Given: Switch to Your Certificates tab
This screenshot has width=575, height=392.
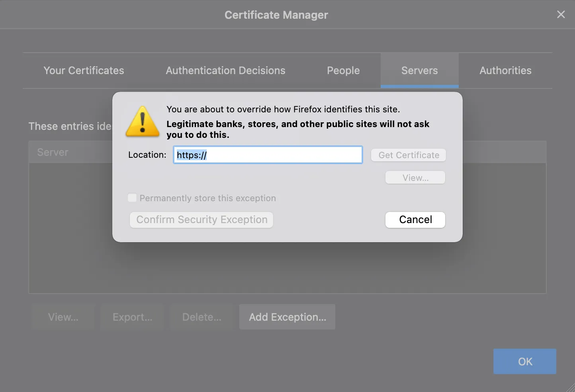Looking at the screenshot, I should coord(84,71).
